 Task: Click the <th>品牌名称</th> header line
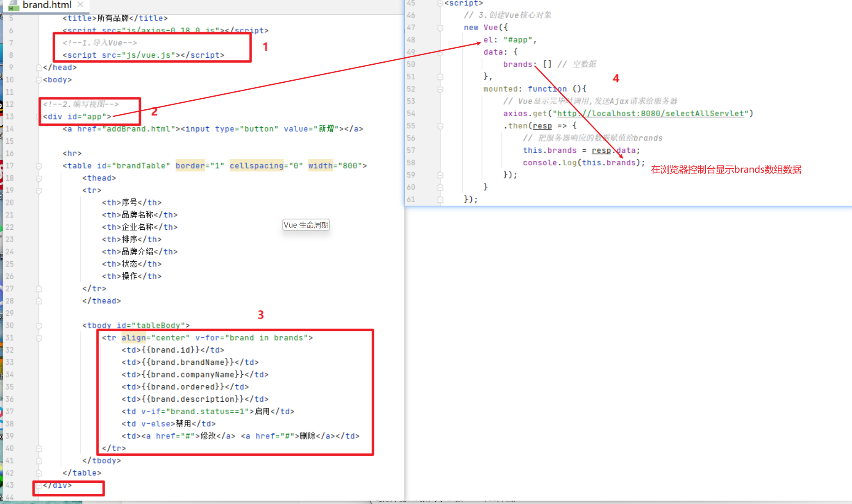click(140, 215)
